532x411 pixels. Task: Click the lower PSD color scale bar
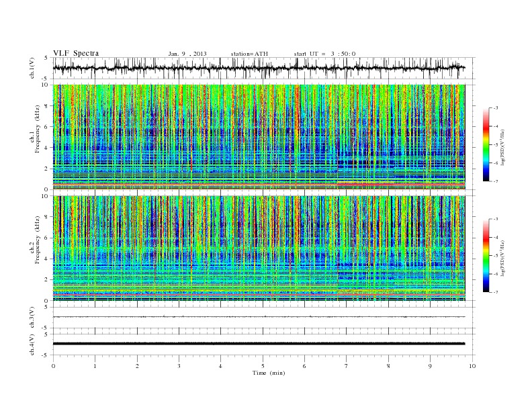(486, 255)
